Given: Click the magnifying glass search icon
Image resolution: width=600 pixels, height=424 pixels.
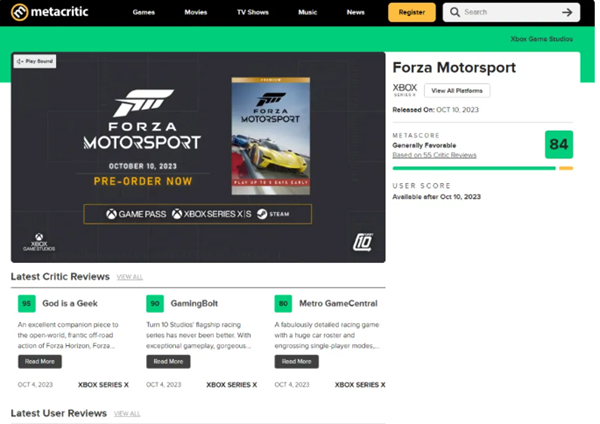Looking at the screenshot, I should click(x=455, y=13).
